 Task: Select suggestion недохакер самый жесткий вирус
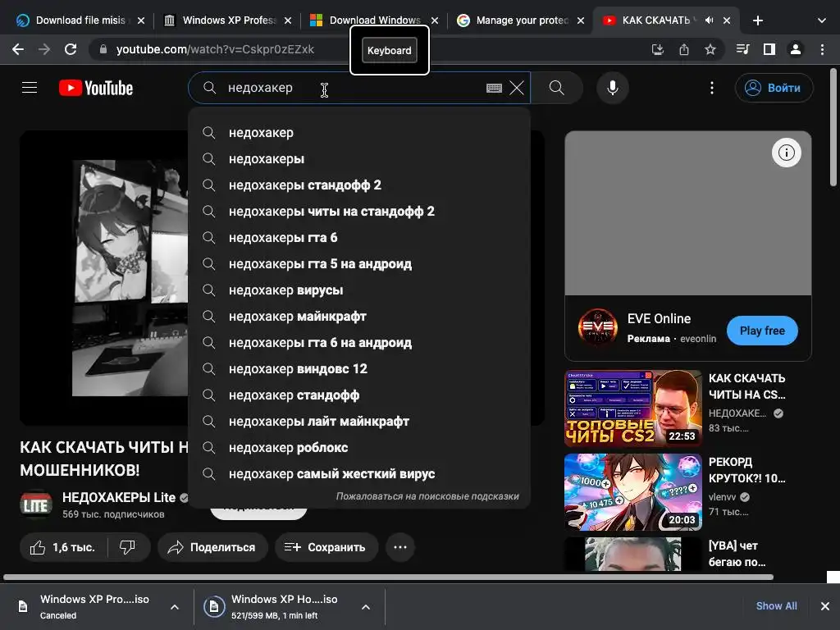coord(359,474)
